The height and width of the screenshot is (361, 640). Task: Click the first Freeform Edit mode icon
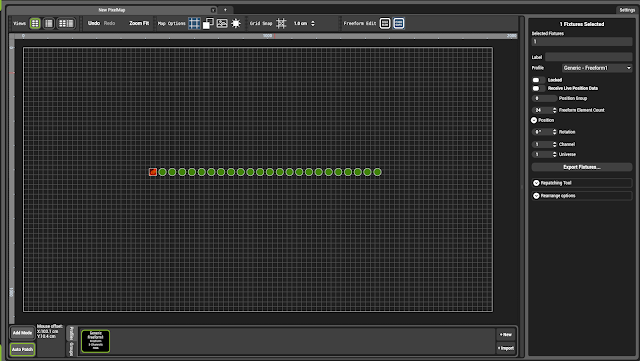385,23
